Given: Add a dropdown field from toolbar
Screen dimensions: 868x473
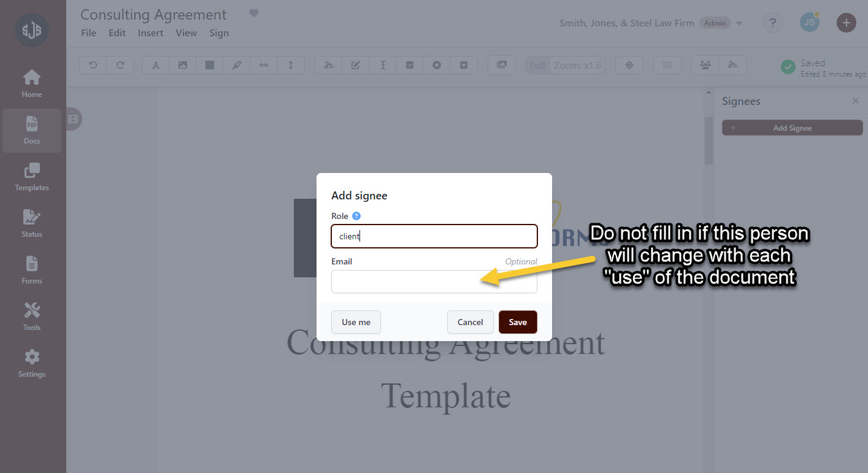Looking at the screenshot, I should click(x=464, y=65).
